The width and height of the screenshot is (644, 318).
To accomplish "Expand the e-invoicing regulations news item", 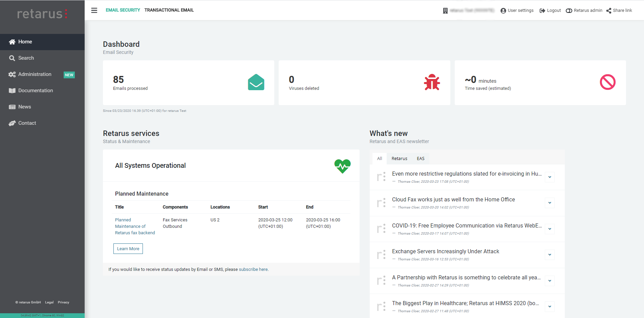I will (550, 177).
